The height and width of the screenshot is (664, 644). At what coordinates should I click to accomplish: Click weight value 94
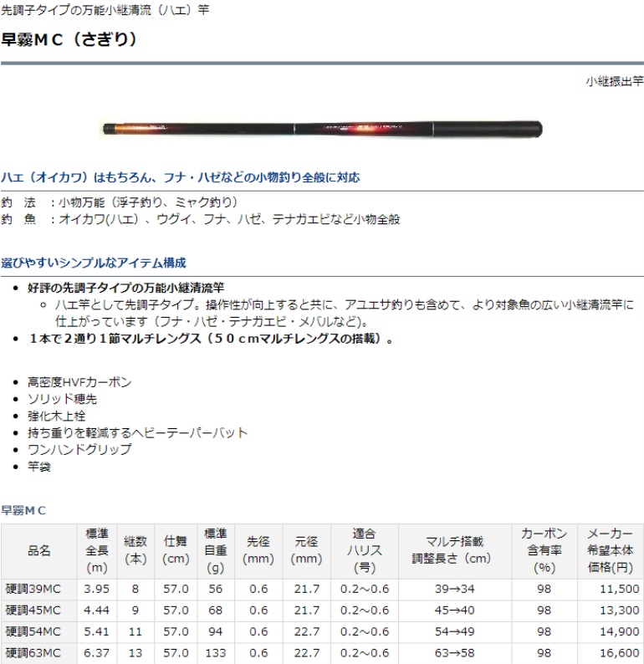[x=216, y=632]
